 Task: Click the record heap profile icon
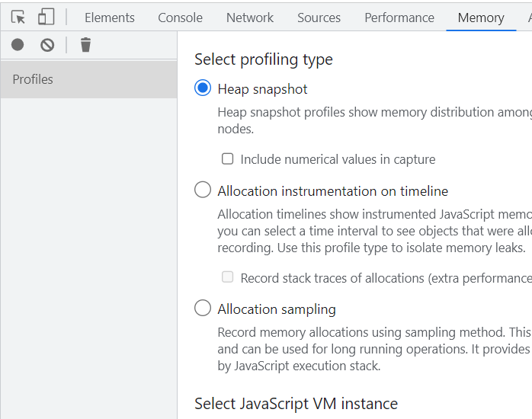pyautogui.click(x=18, y=45)
